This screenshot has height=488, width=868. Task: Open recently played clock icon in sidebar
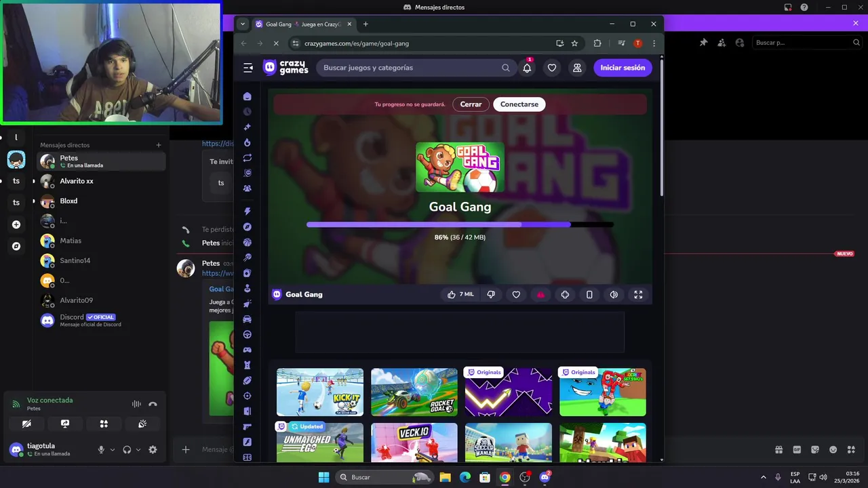[x=248, y=112]
